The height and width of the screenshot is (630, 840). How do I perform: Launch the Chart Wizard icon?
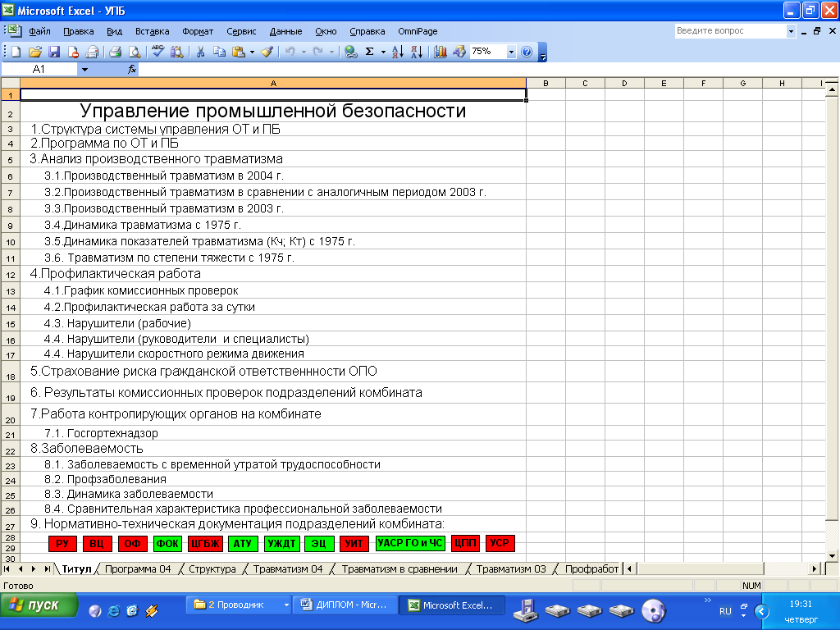click(x=441, y=52)
